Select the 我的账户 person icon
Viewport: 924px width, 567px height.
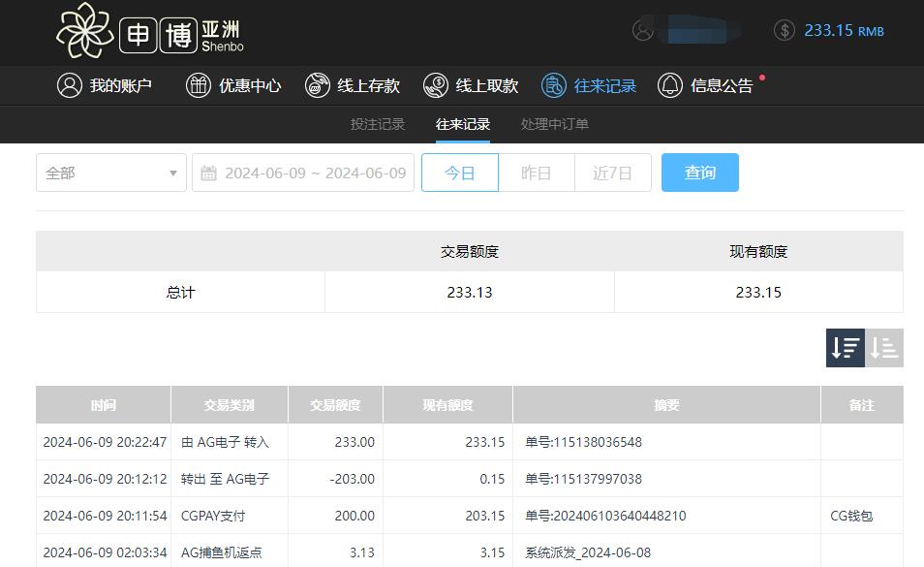coord(68,85)
